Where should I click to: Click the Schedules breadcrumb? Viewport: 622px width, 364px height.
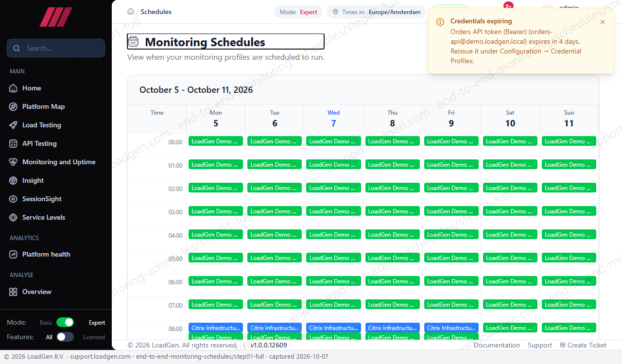[156, 12]
